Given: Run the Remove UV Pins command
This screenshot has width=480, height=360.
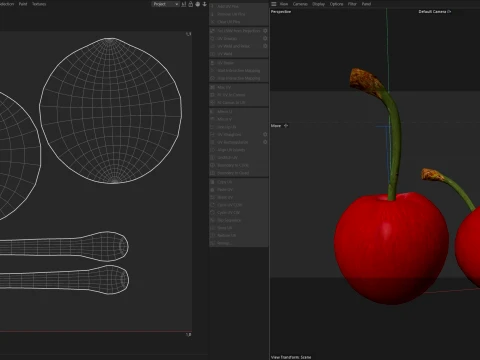Looking at the screenshot, I should tap(239, 14).
